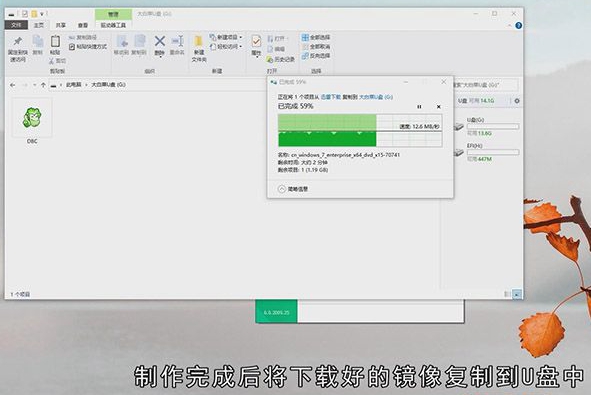Select Copy path (复制路径) in ribbon
The image size is (591, 395).
[x=83, y=37]
